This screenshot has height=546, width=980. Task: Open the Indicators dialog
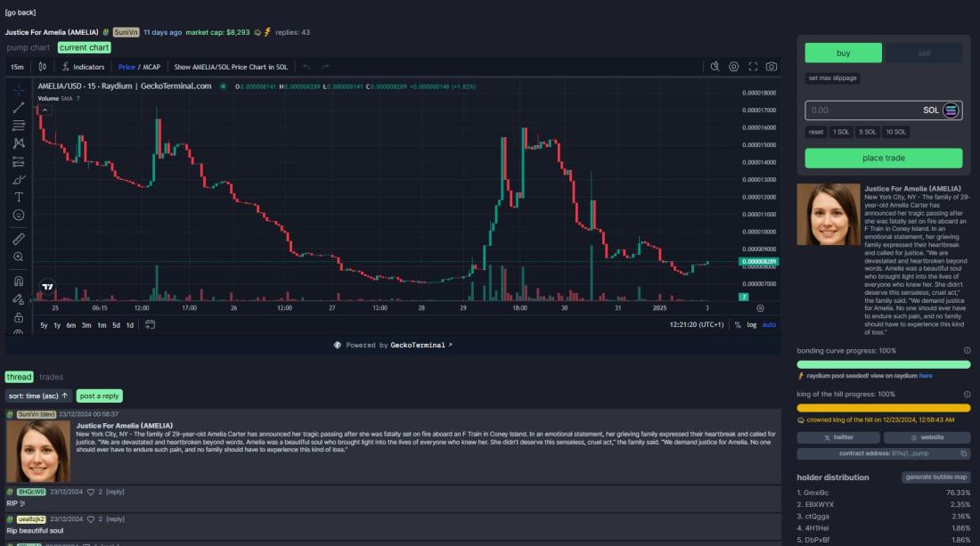(83, 67)
